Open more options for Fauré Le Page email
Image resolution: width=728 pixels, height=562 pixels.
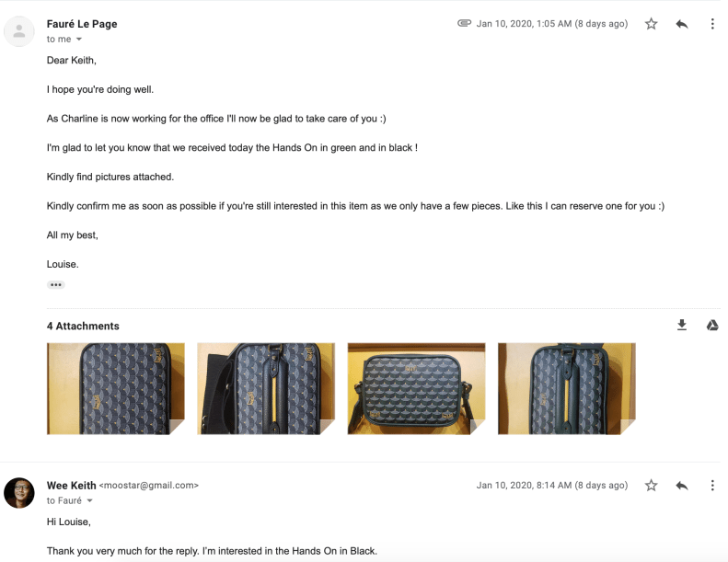click(712, 24)
